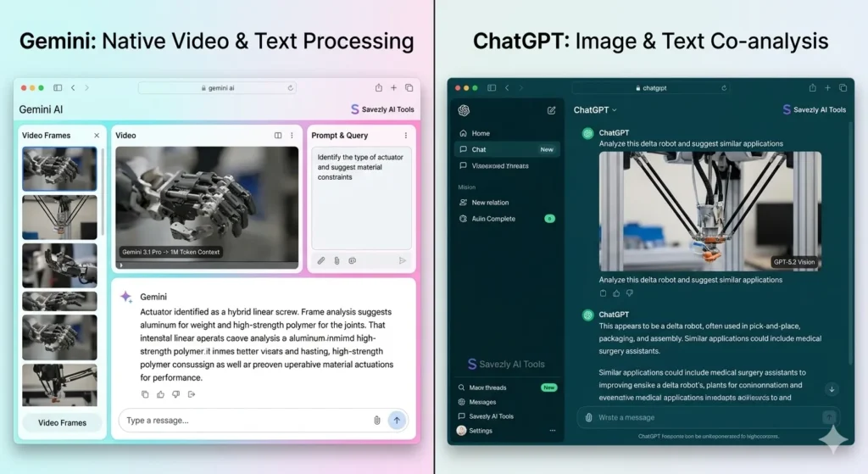The height and width of the screenshot is (474, 868).
Task: Click the prompt text box in Prompt & Query
Action: tap(361, 198)
